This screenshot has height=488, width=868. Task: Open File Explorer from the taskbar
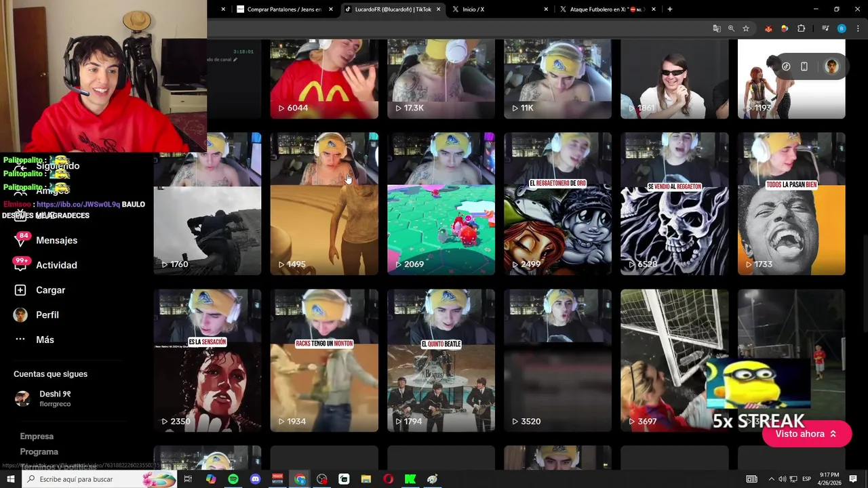coord(366,479)
